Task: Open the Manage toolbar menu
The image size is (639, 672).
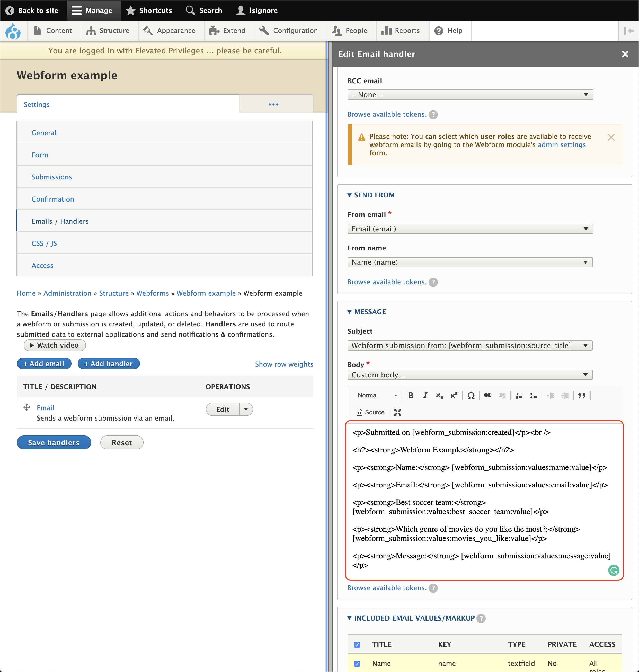Action: (94, 10)
